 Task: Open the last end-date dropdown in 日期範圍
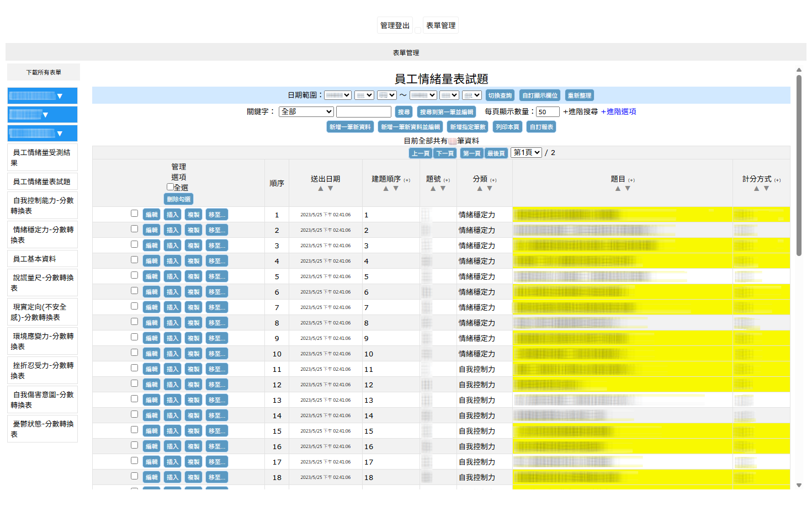472,95
